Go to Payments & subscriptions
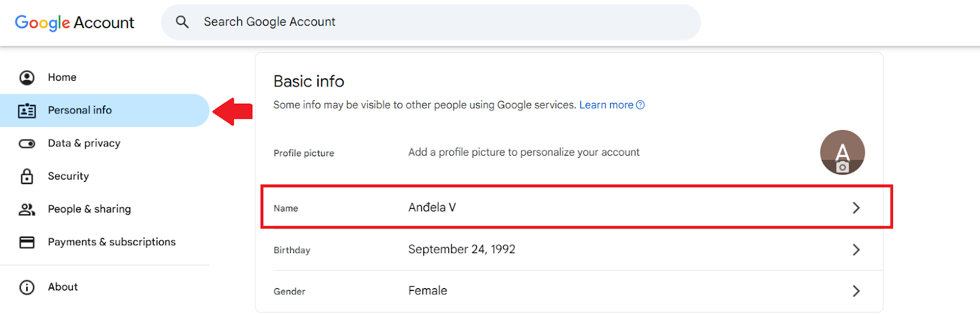 point(111,242)
